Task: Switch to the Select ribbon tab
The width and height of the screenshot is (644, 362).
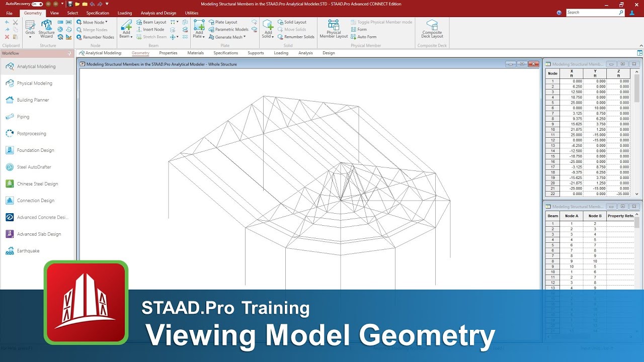Action: (72, 13)
